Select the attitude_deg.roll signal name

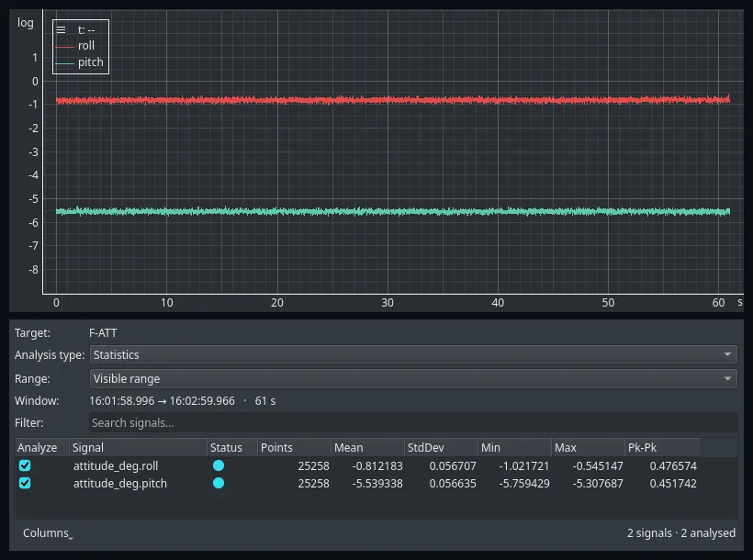116,465
